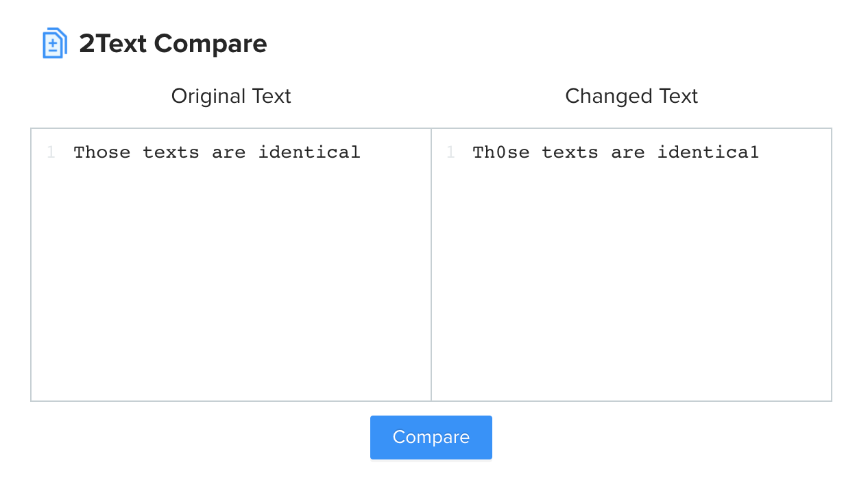Click inside the Changed Text input area

point(631,274)
